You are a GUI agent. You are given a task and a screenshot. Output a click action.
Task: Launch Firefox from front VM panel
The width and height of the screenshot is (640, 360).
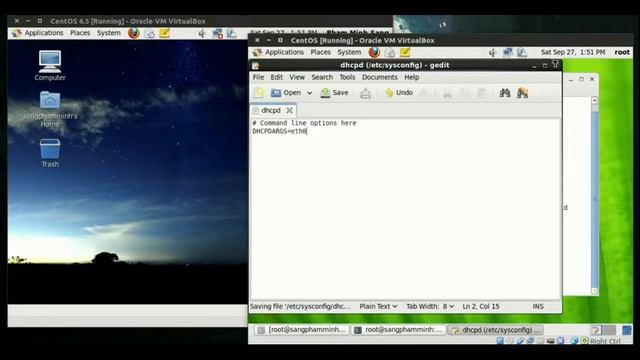click(374, 52)
